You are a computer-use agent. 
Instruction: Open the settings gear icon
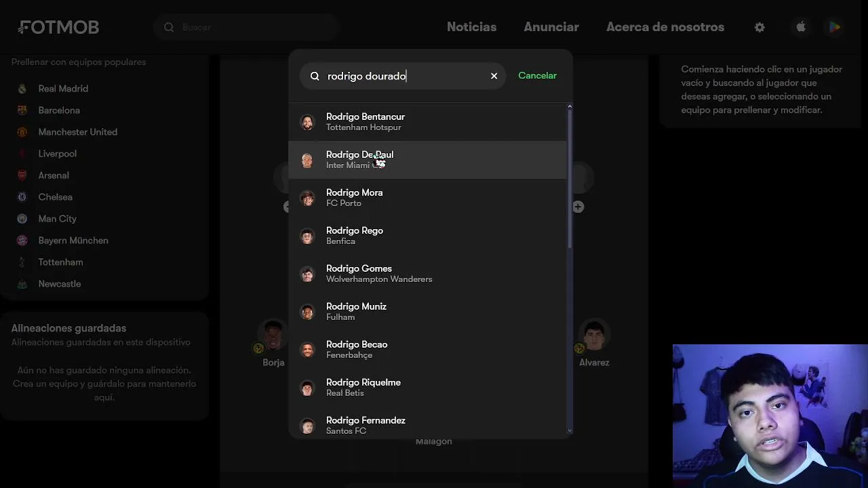(x=759, y=27)
